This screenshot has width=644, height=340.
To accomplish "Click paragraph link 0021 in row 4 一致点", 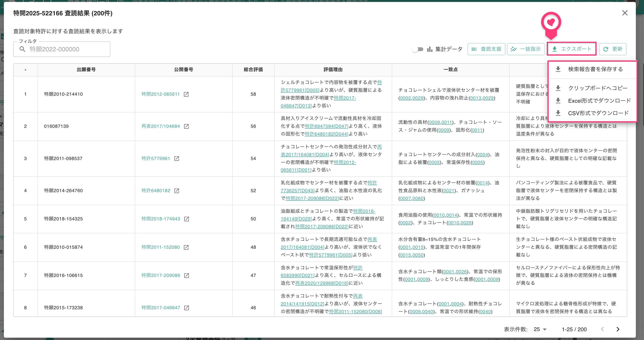I will pyautogui.click(x=449, y=191).
